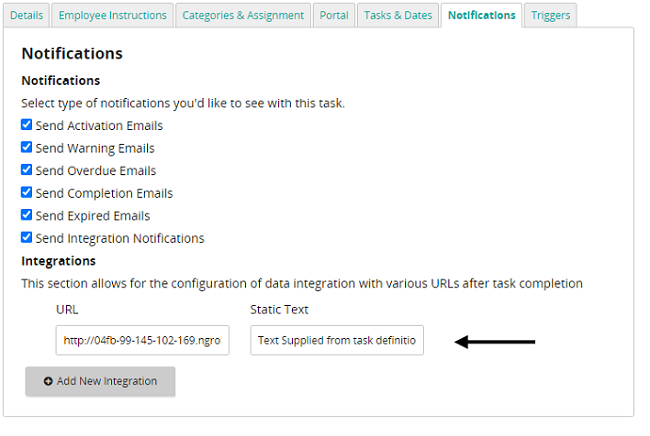The height and width of the screenshot is (436, 650).
Task: Uncheck Send Expired Emails
Action: [x=27, y=215]
